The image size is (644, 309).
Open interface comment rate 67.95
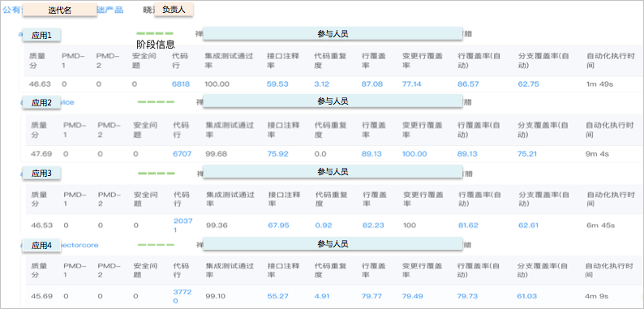(x=278, y=225)
